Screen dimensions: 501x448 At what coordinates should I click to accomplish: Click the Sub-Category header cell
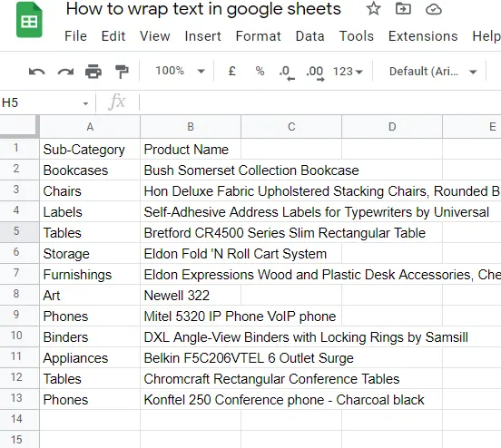pyautogui.click(x=90, y=149)
